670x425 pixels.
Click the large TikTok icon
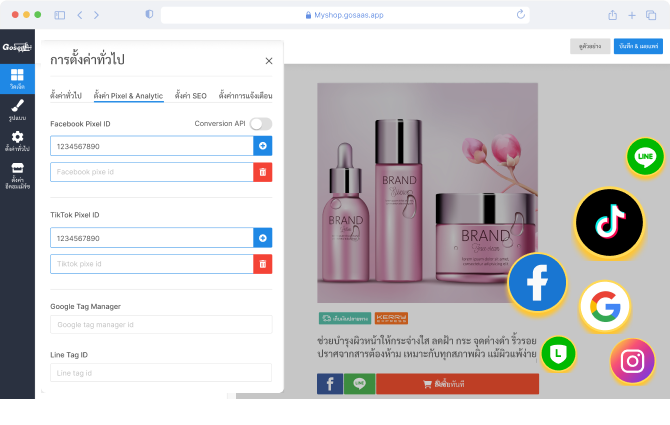coord(609,223)
